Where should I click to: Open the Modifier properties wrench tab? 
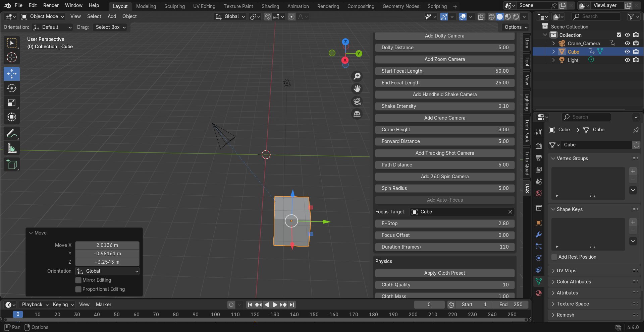pos(538,235)
